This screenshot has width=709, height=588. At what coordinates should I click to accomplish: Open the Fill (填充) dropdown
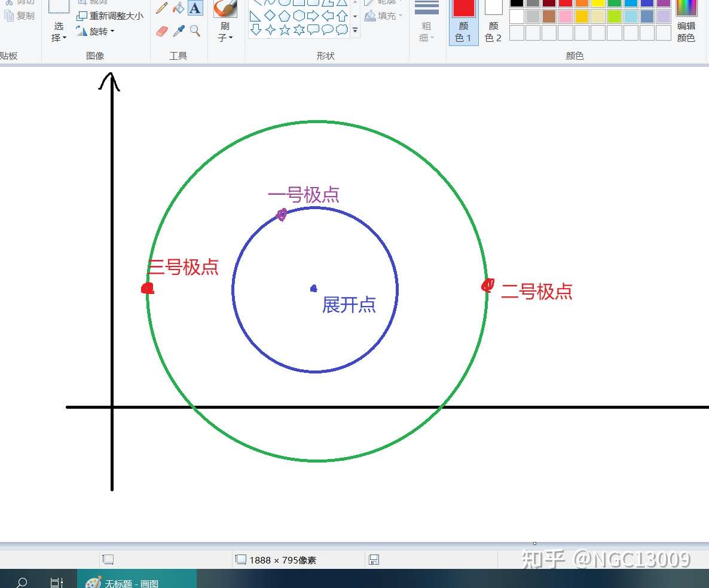[x=384, y=16]
